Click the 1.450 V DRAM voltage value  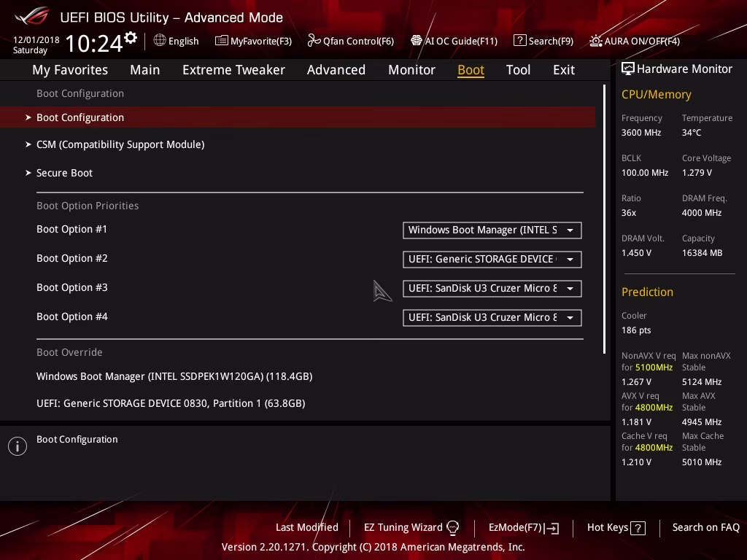[x=636, y=253]
